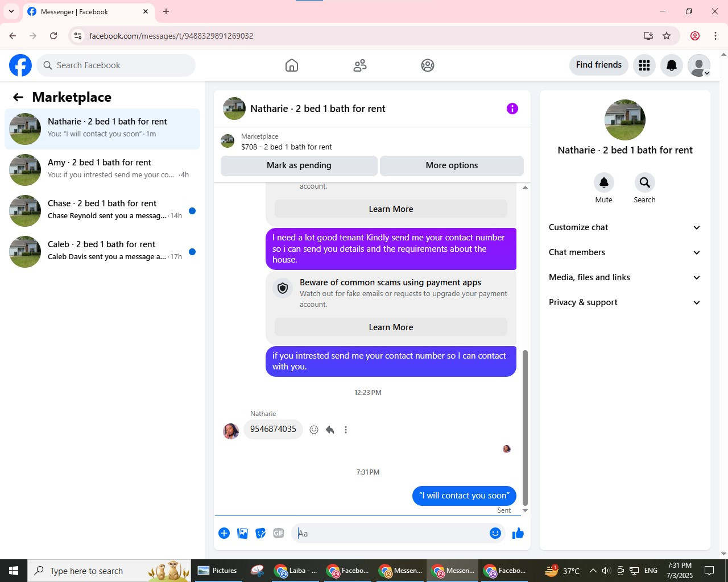Expand Customize chat section
This screenshot has width=728, height=582.
625,227
